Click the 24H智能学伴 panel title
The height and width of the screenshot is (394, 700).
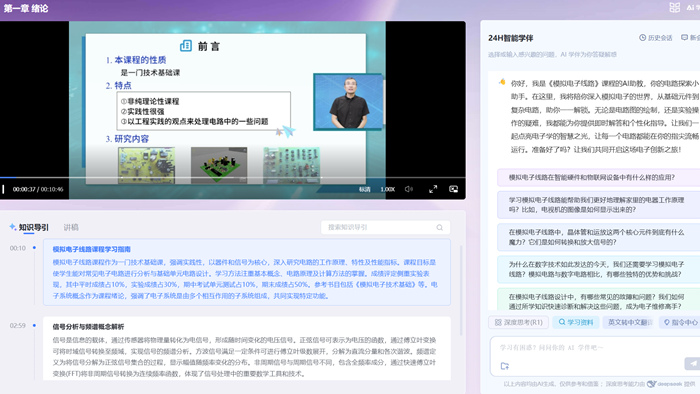pos(510,38)
